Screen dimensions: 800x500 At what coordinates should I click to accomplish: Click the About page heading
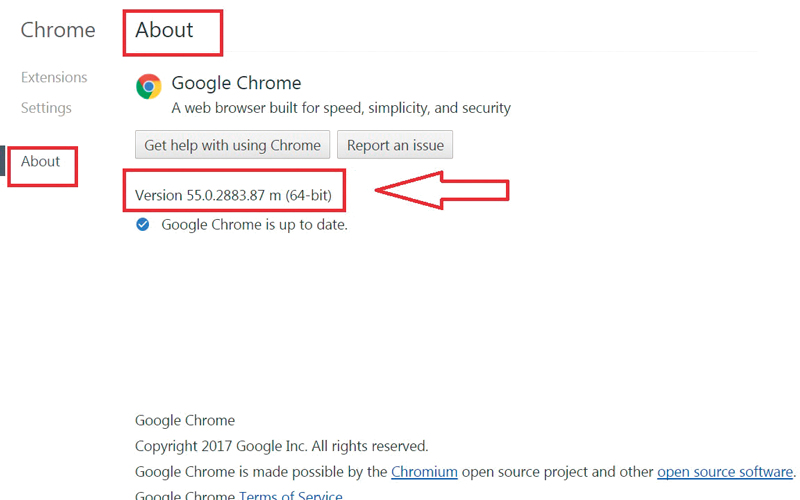(x=165, y=30)
